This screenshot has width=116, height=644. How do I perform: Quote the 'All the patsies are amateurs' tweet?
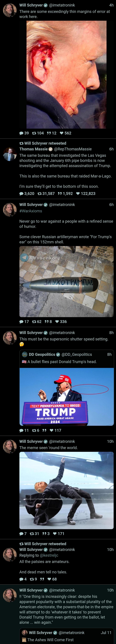click(x=42, y=579)
